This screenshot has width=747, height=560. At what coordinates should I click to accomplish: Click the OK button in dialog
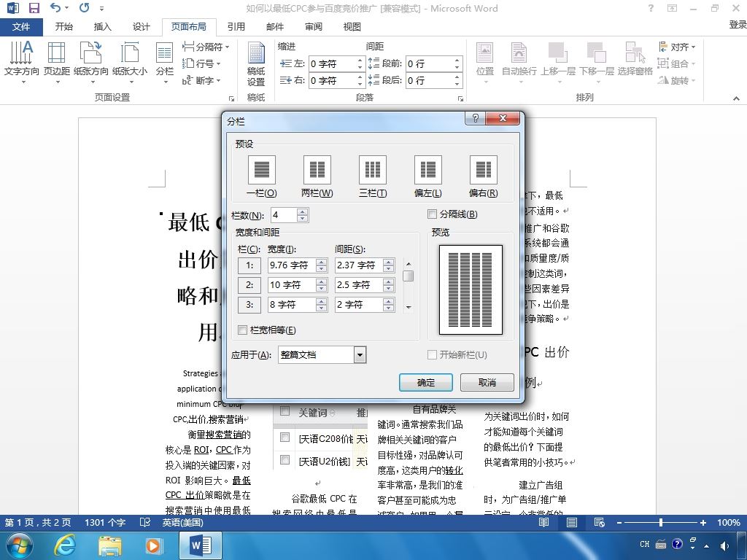click(x=426, y=382)
